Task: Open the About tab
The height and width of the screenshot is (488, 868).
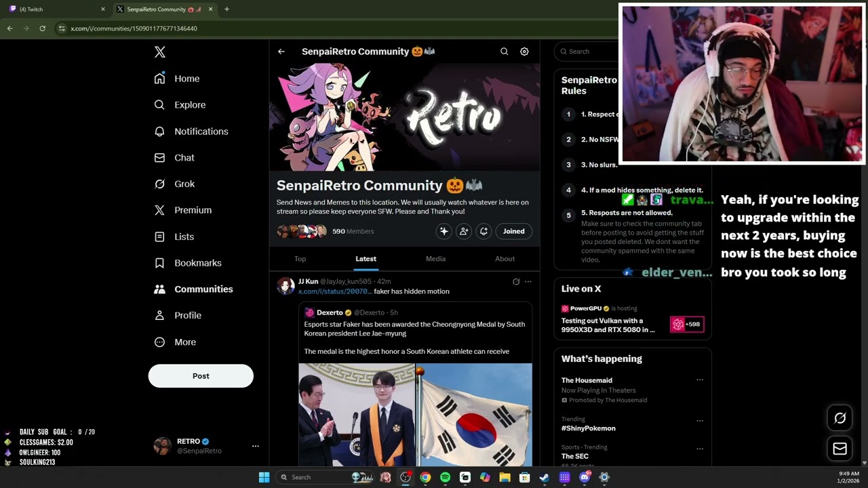Action: [505, 259]
